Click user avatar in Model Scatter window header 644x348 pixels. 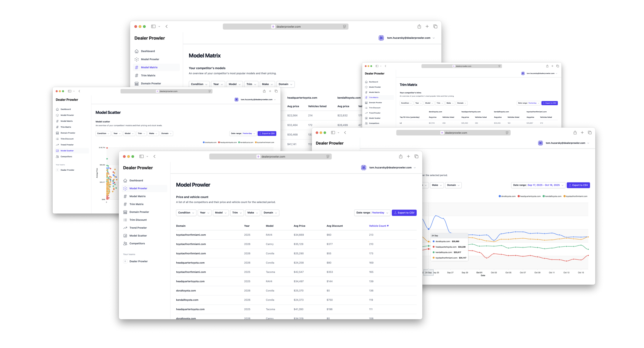click(x=236, y=100)
